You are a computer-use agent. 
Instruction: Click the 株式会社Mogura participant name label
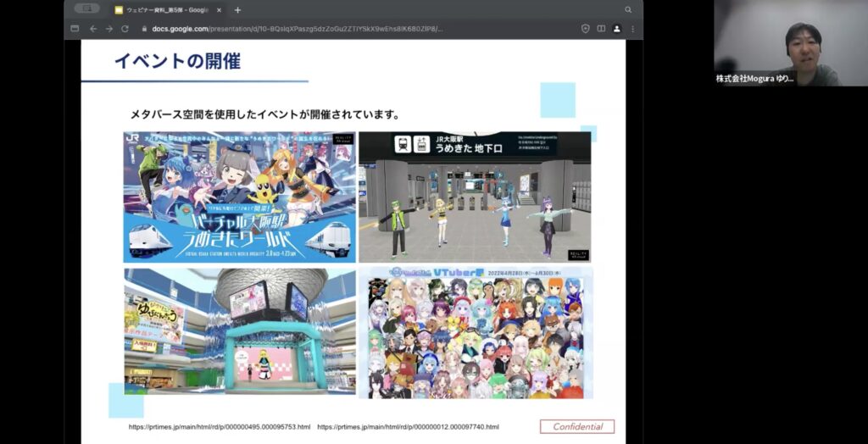click(754, 79)
